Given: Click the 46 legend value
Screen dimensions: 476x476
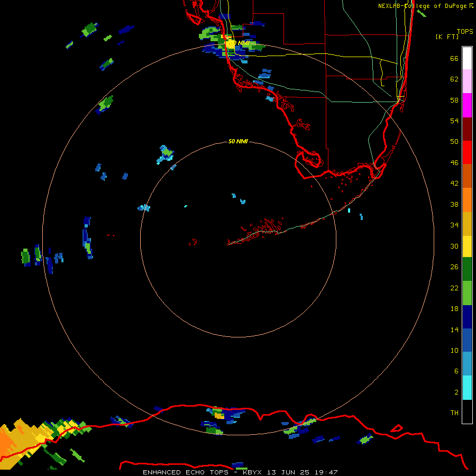Looking at the screenshot, I should point(454,162).
